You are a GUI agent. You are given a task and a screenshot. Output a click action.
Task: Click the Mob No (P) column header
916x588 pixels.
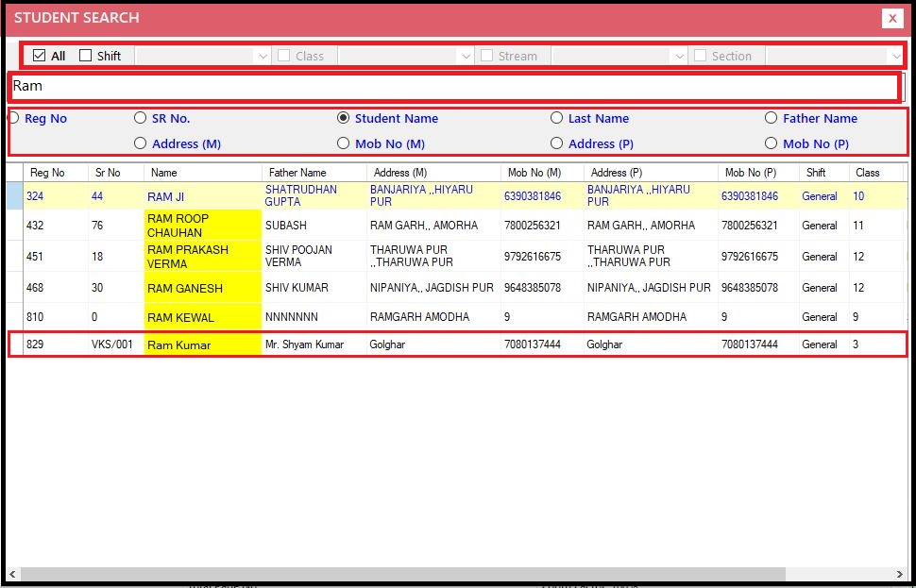(758, 173)
